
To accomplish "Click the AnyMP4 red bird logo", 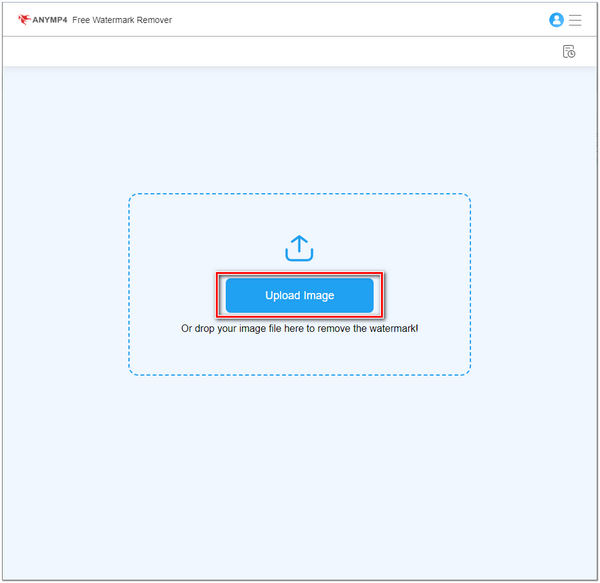I will point(24,20).
